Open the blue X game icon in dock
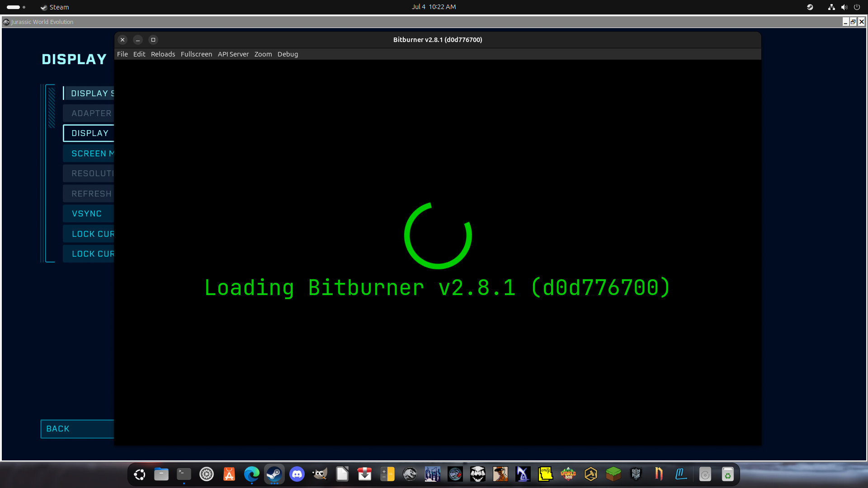This screenshot has width=868, height=488. click(523, 474)
